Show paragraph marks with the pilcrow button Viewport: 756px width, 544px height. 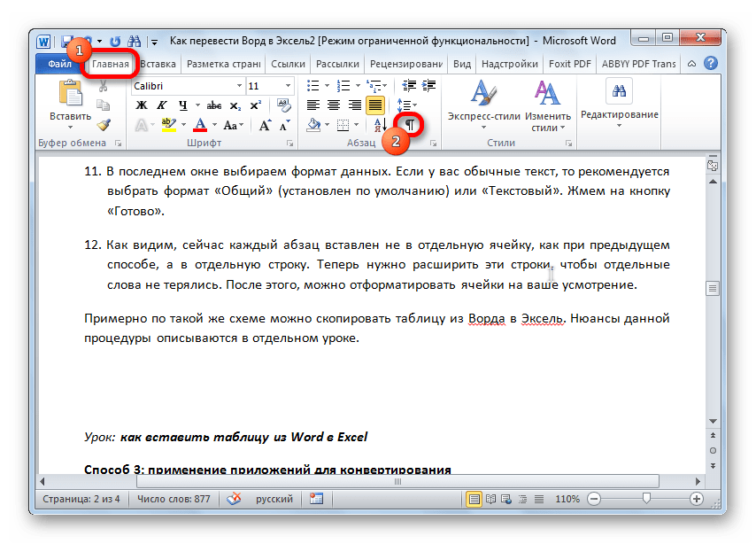pos(411,125)
